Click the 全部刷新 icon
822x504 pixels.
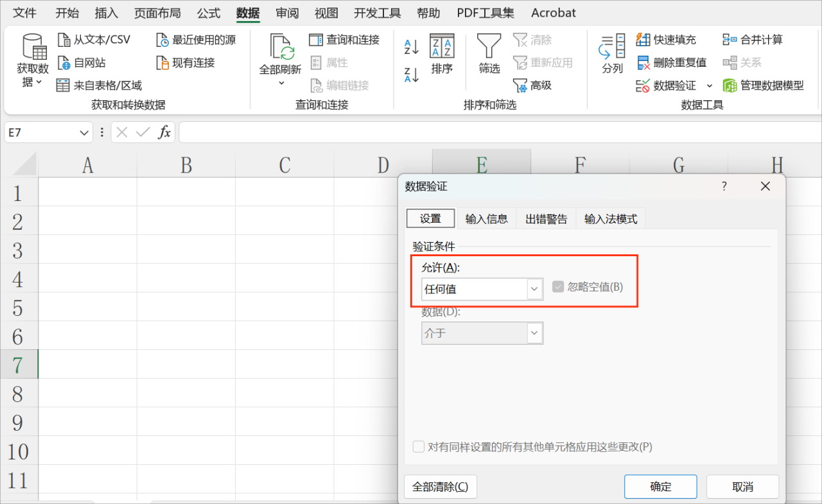281,48
